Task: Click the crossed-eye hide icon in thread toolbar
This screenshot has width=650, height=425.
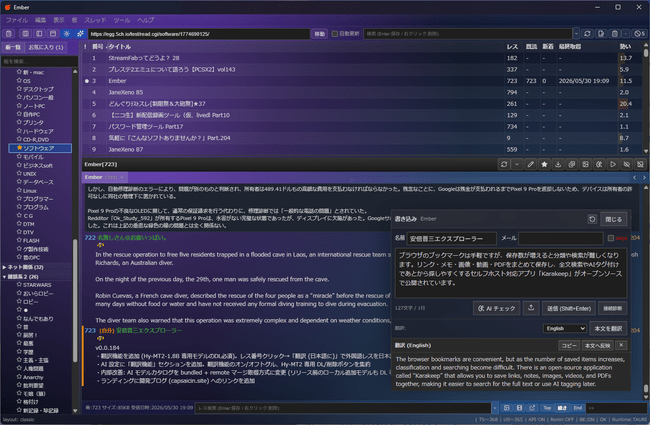Action: click(626, 165)
